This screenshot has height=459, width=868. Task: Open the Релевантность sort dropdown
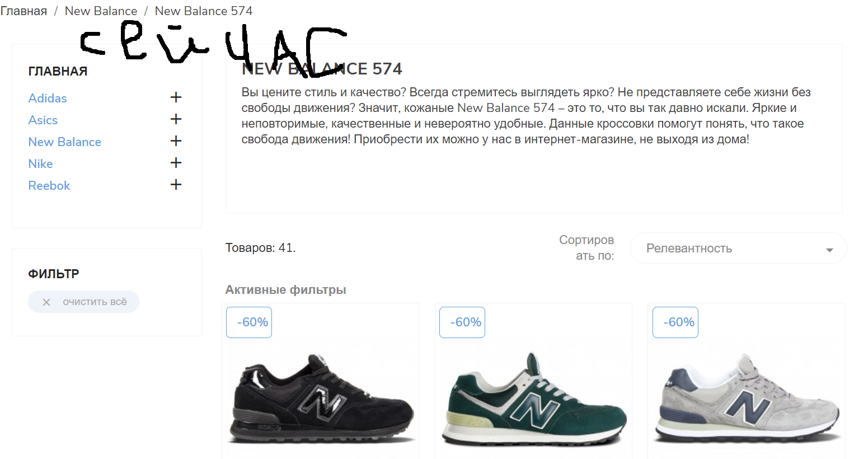click(738, 248)
